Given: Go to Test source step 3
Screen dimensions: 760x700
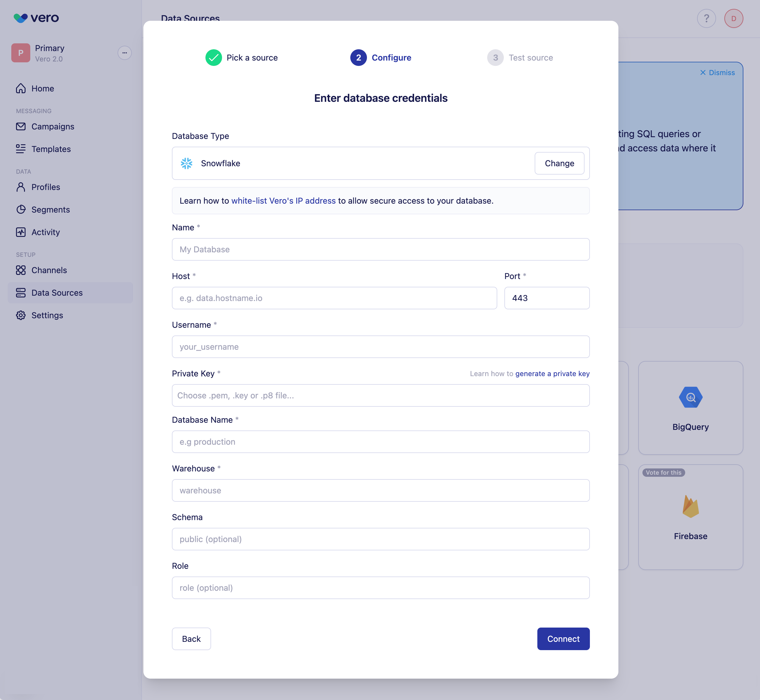Looking at the screenshot, I should point(495,58).
